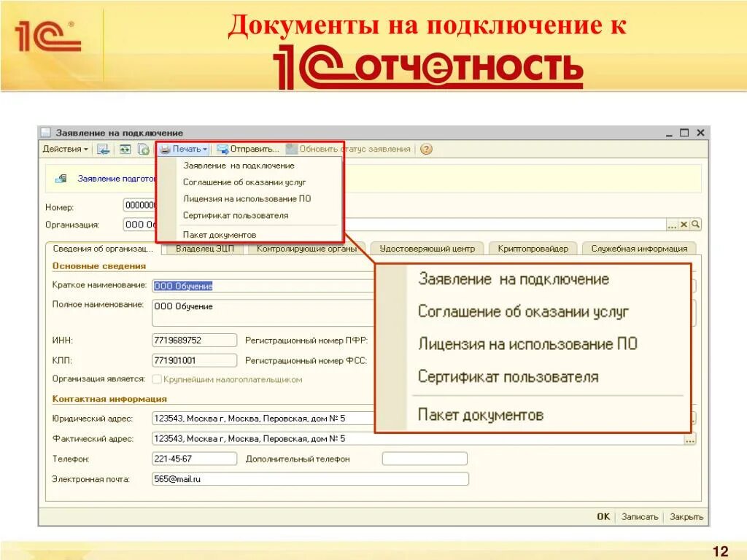Open help via the question mark icon
The image size is (747, 560).
point(426,149)
